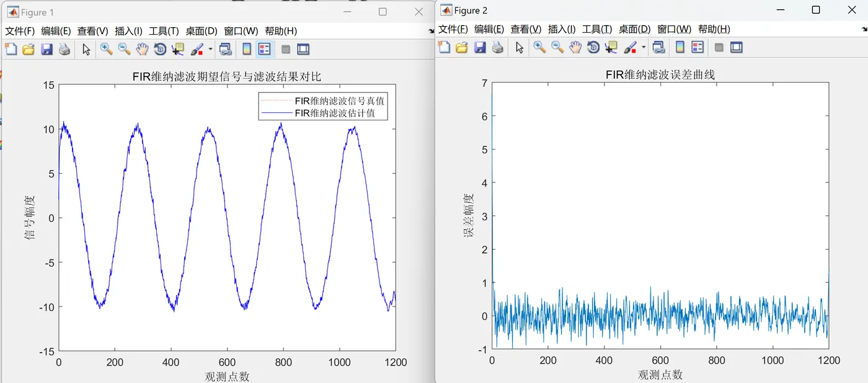Select Data Cursor tool in Figure 2
This screenshot has width=868, height=383.
611,47
